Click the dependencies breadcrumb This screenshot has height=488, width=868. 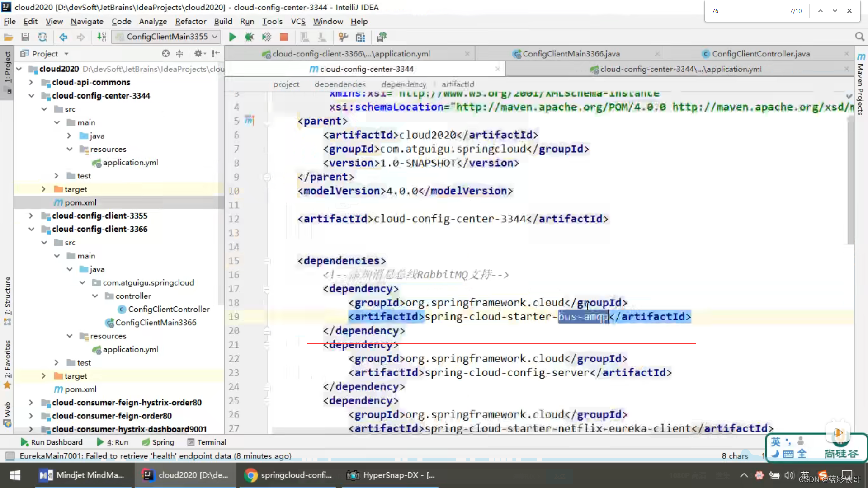(340, 84)
